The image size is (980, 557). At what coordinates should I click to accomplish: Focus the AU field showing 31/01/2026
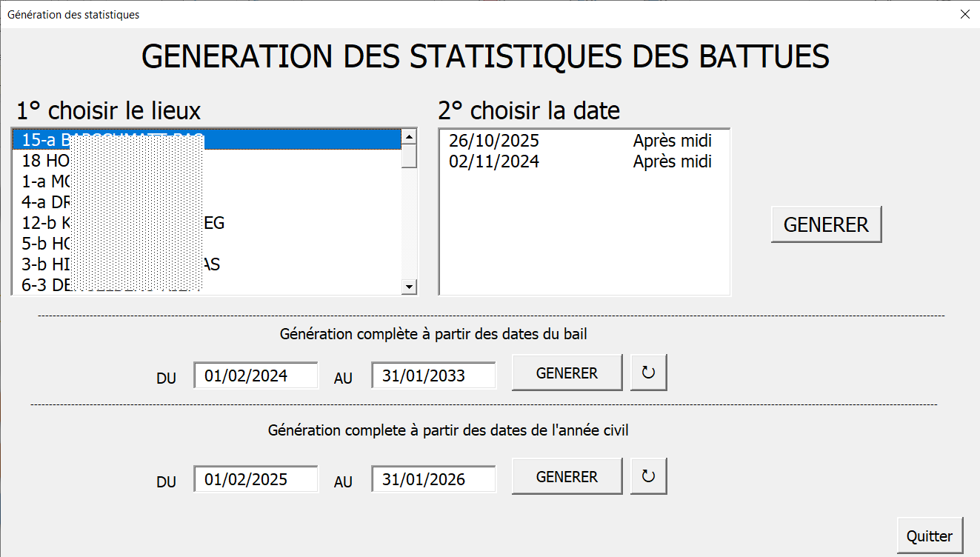[433, 479]
